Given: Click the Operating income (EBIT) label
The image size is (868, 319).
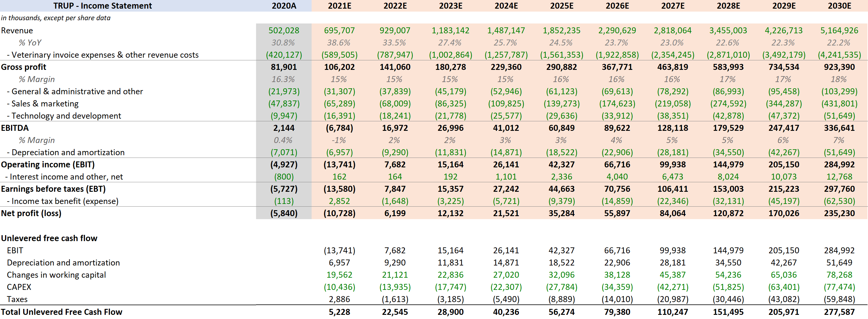Looking at the screenshot, I should (48, 164).
